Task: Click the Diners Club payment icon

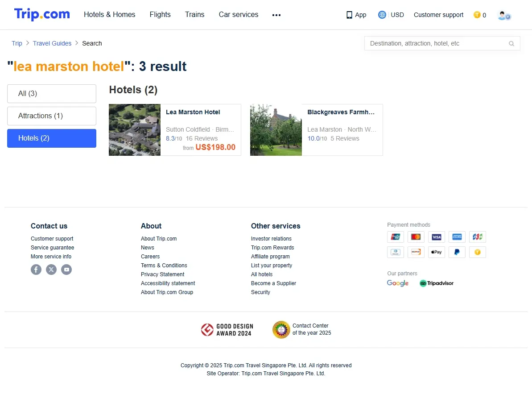Action: [396, 252]
